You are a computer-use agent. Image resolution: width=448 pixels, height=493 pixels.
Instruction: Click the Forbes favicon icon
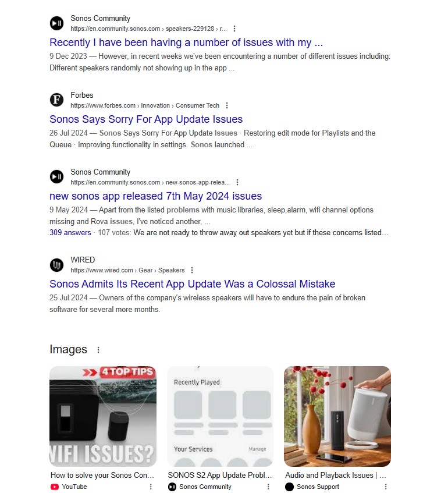56,100
